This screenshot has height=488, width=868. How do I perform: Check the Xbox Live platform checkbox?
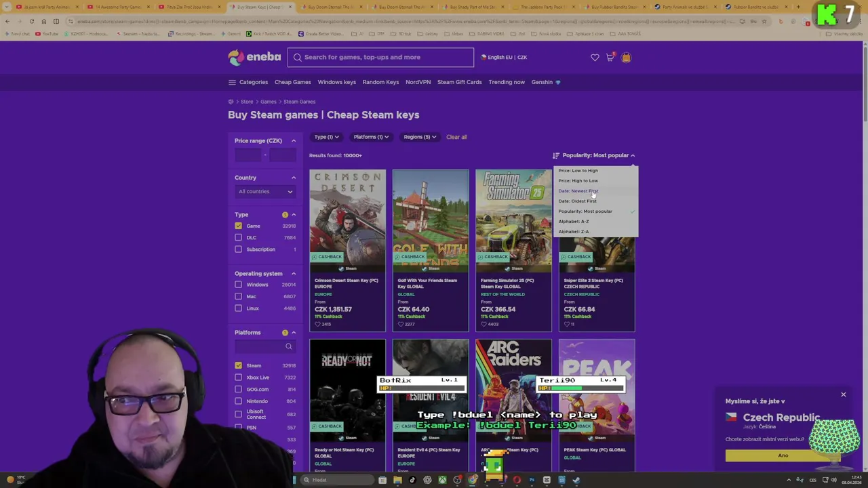238,378
